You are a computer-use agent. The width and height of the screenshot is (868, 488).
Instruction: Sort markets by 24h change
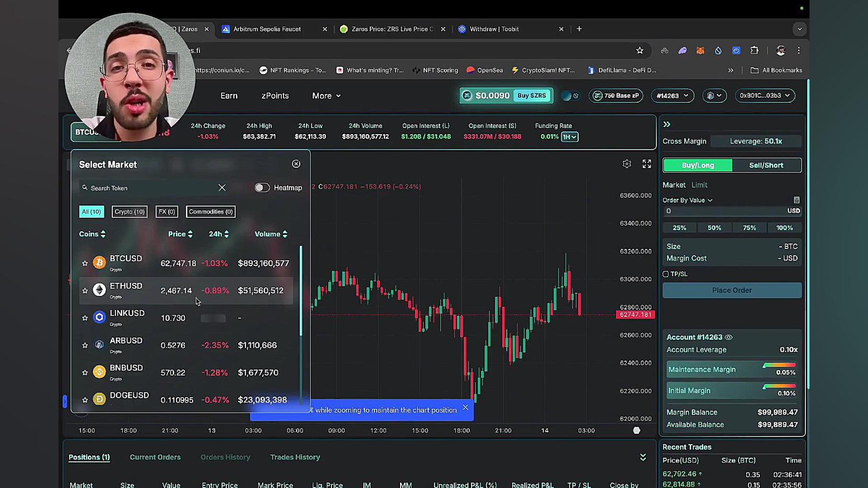coord(219,234)
